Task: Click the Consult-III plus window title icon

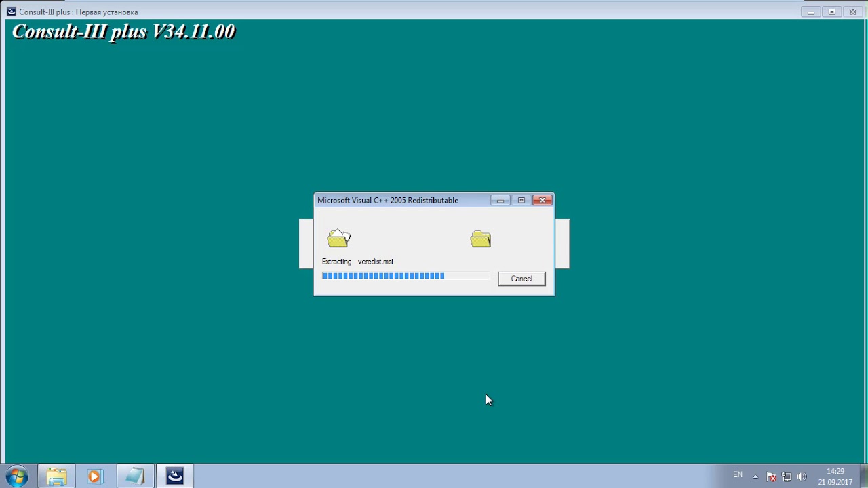Action: pos(11,12)
